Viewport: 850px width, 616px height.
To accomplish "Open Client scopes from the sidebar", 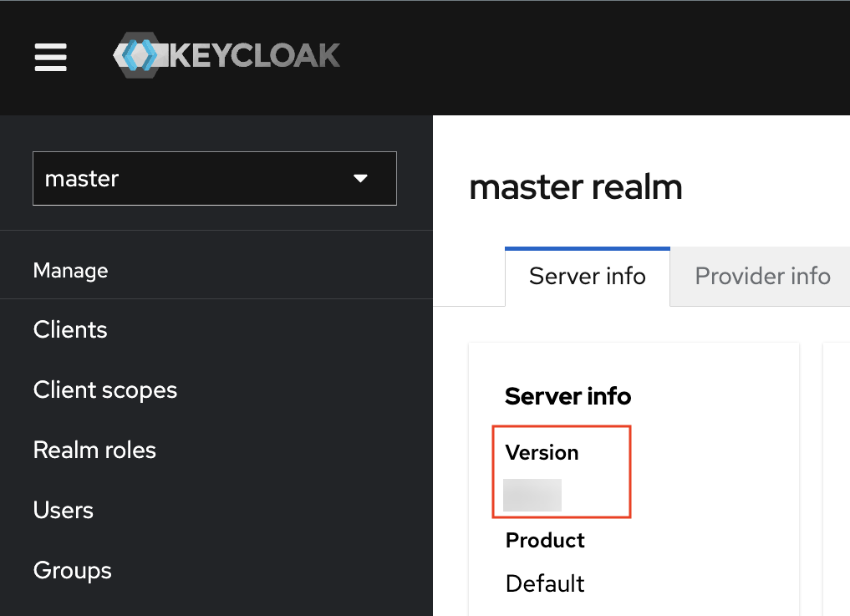I will 104,389.
